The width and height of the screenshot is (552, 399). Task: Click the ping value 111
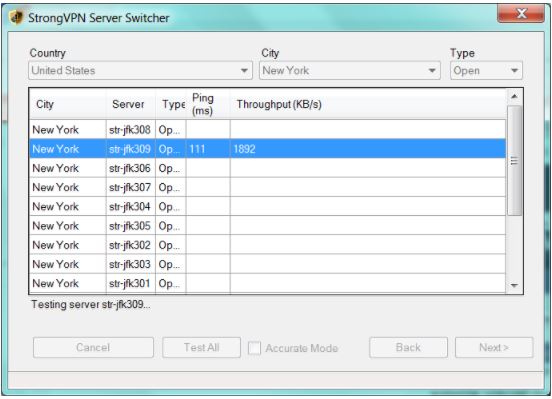pos(197,149)
